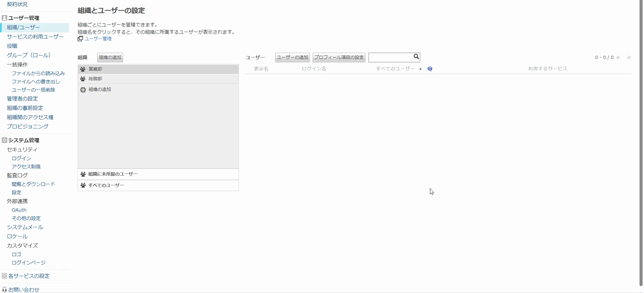Click the vertical page scrollbar

click(x=641, y=143)
